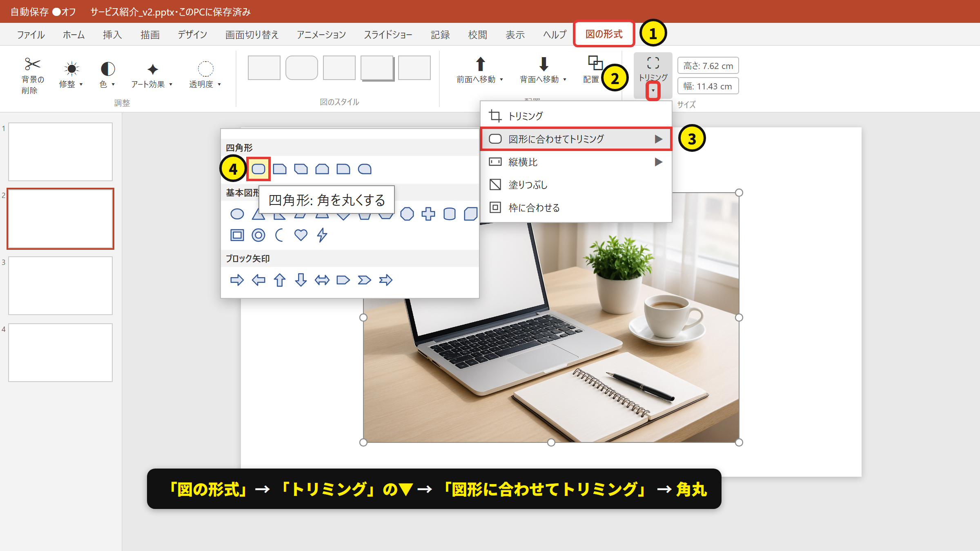The image size is (980, 551).
Task: Click the 配置 align icon
Action: [595, 63]
